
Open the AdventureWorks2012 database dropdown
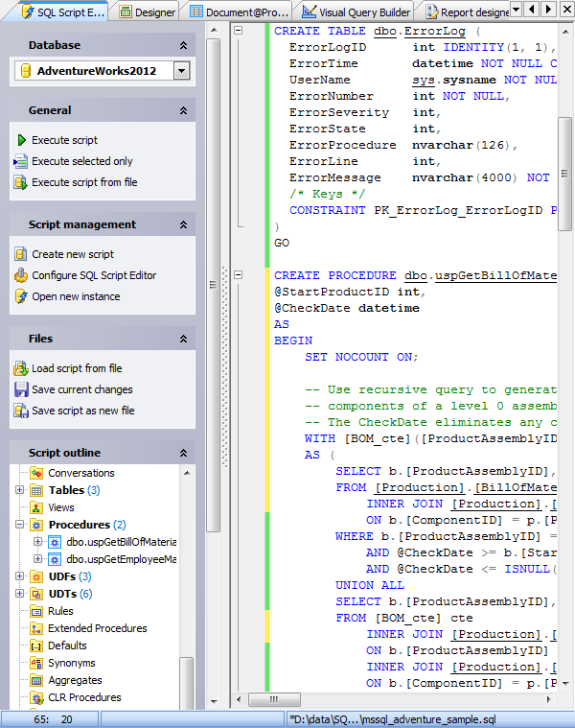point(182,71)
